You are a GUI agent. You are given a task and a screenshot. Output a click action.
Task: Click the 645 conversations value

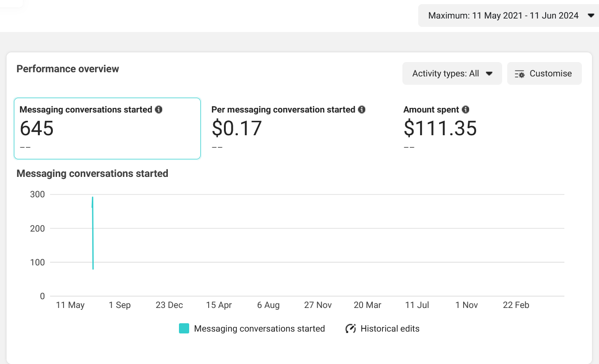point(37,128)
